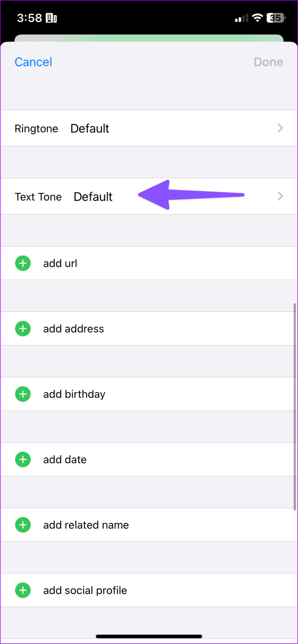The width and height of the screenshot is (298, 644).
Task: Select the add social profile label
Action: (85, 590)
